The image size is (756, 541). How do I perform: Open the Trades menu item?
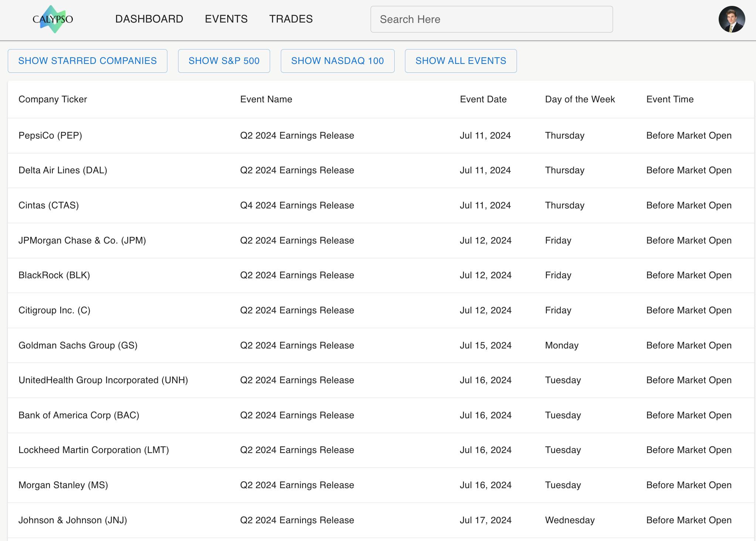tap(291, 19)
